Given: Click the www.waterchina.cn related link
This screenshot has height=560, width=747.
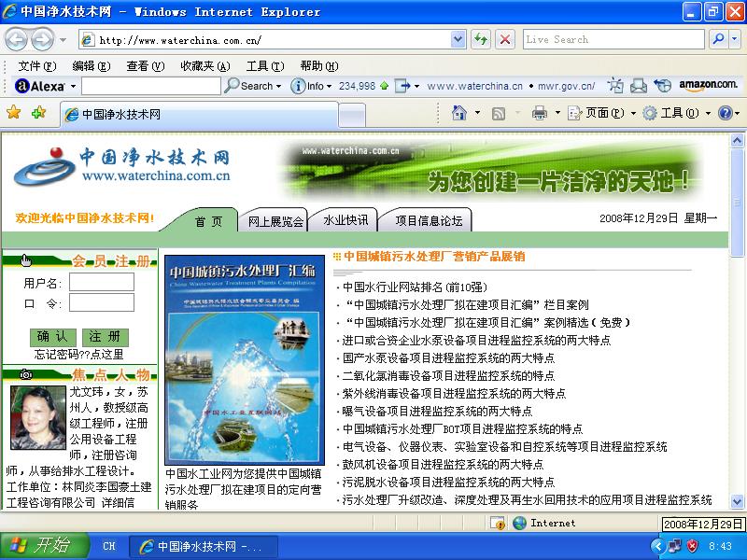Looking at the screenshot, I should tap(474, 86).
